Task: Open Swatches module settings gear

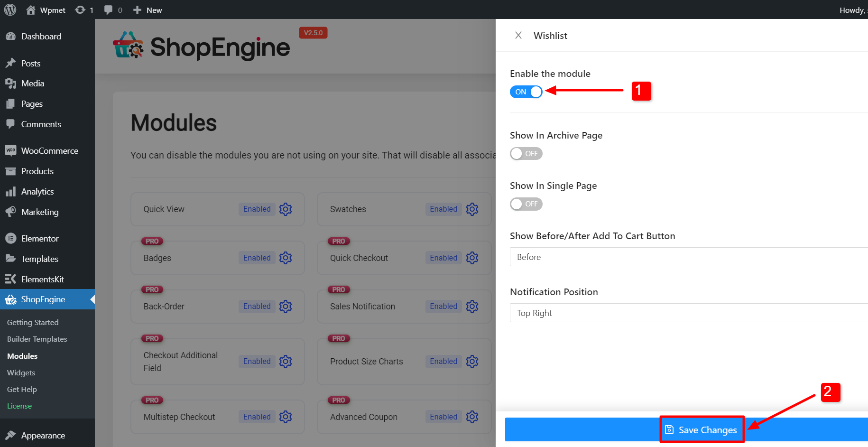Action: pyautogui.click(x=472, y=209)
